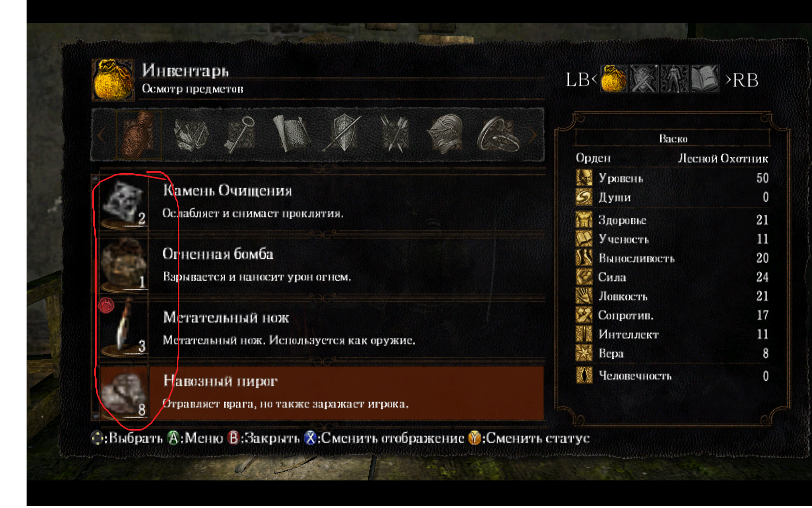Image resolution: width=812 pixels, height=508 pixels.
Task: Click the Сменить статус prompt
Action: click(529, 438)
